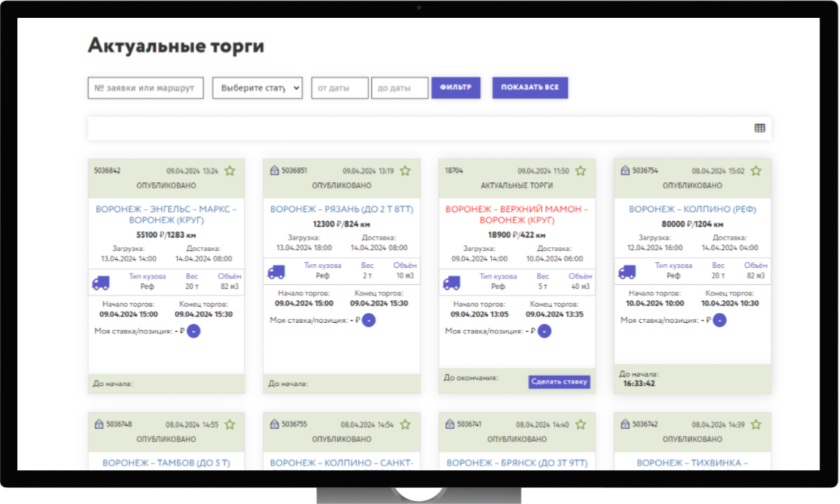Screen dimensions: 840x504
Task: Open route Воронеж – Тихвинка
Action: click(692, 463)
